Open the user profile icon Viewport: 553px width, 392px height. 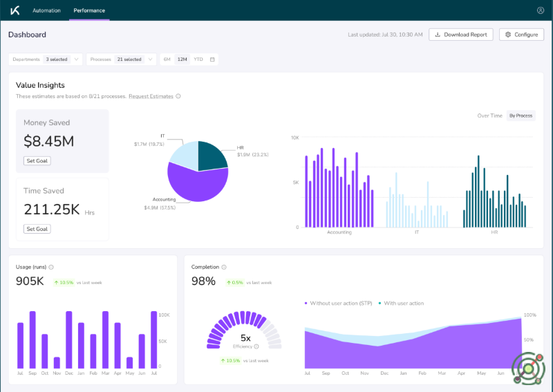(x=540, y=10)
